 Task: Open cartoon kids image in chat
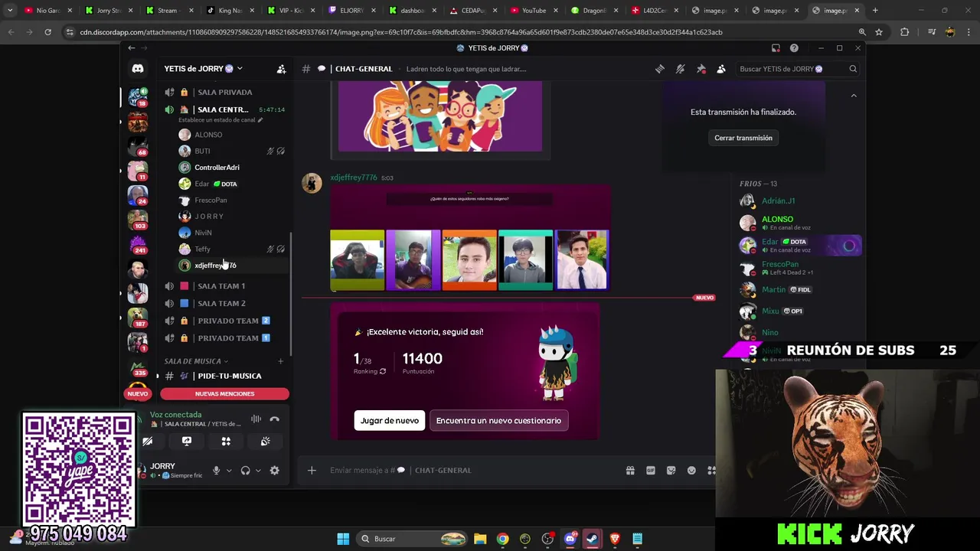[440, 116]
